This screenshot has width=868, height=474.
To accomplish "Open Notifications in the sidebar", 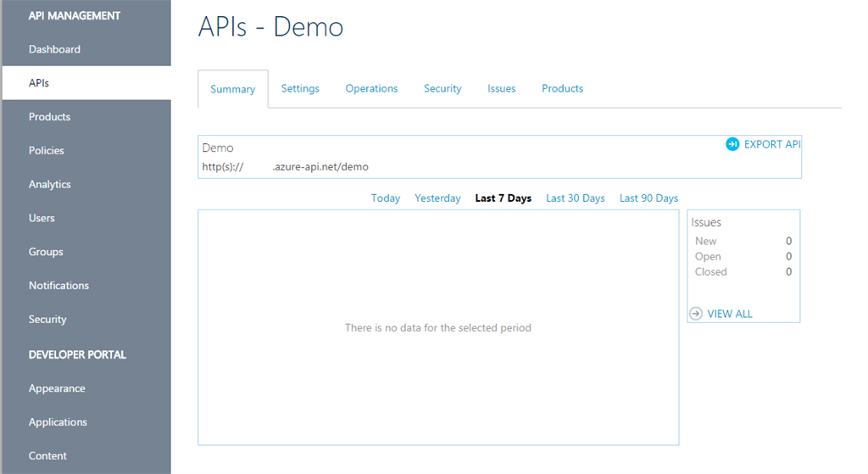I will click(x=58, y=286).
